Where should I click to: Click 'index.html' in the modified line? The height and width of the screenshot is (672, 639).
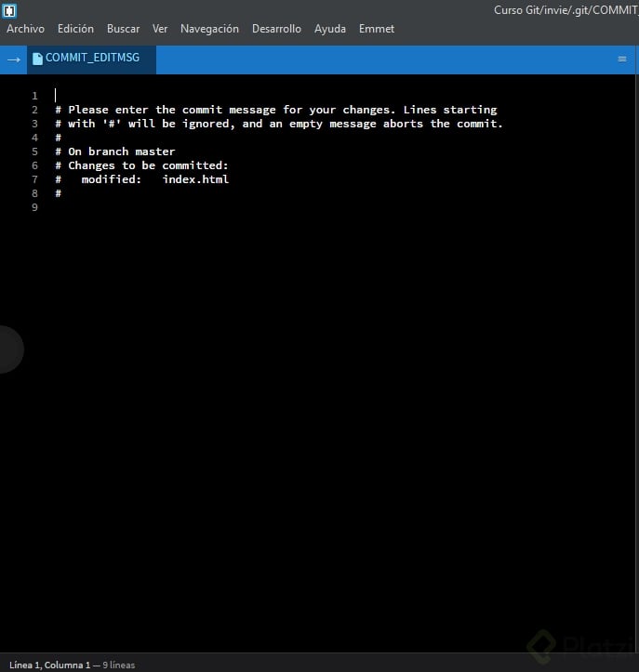click(x=195, y=179)
